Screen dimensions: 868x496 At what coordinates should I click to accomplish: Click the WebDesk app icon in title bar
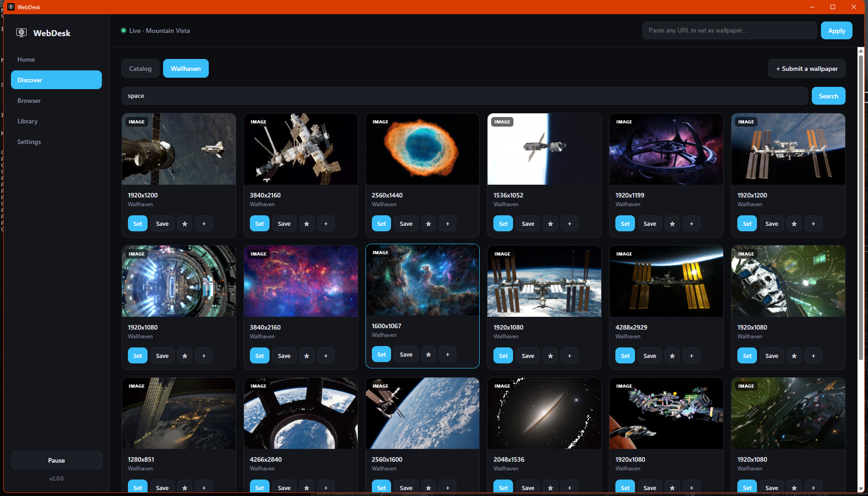coord(11,7)
